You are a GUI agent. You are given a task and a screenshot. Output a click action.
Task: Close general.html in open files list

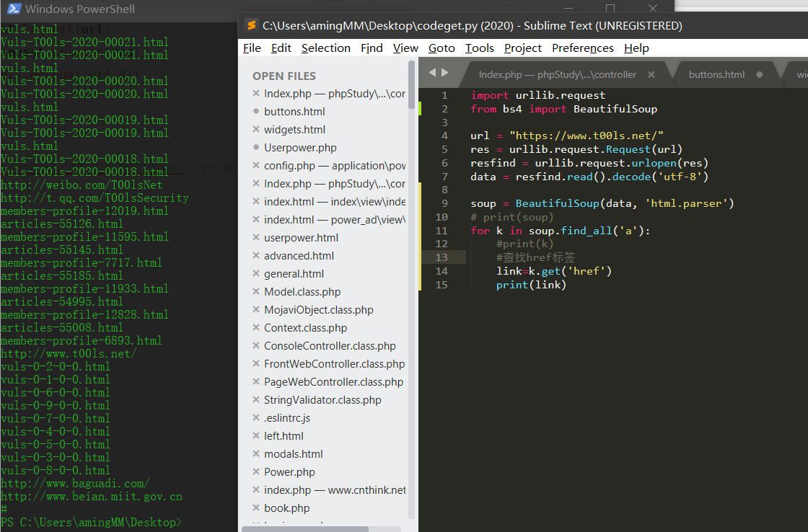[x=256, y=273]
